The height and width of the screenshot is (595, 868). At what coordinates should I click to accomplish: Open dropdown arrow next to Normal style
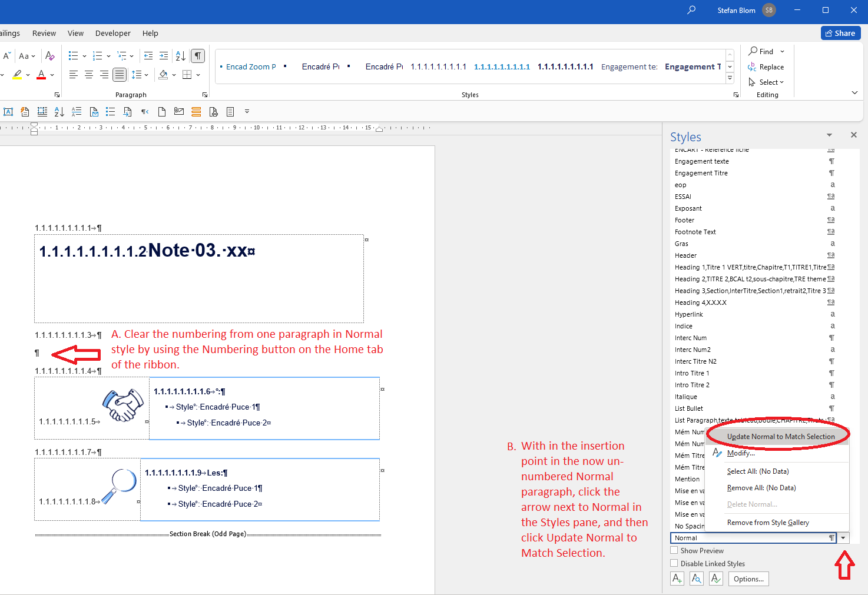pyautogui.click(x=843, y=538)
